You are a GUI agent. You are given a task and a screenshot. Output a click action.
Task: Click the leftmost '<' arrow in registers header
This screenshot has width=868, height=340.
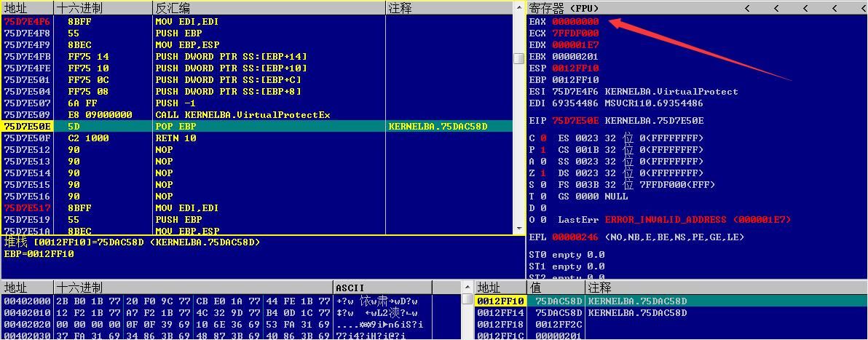[x=747, y=8]
